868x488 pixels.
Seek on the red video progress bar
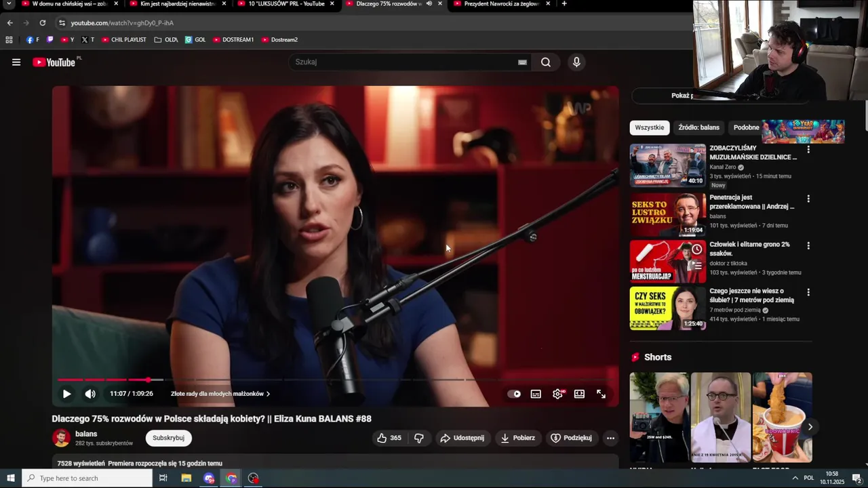336,380
